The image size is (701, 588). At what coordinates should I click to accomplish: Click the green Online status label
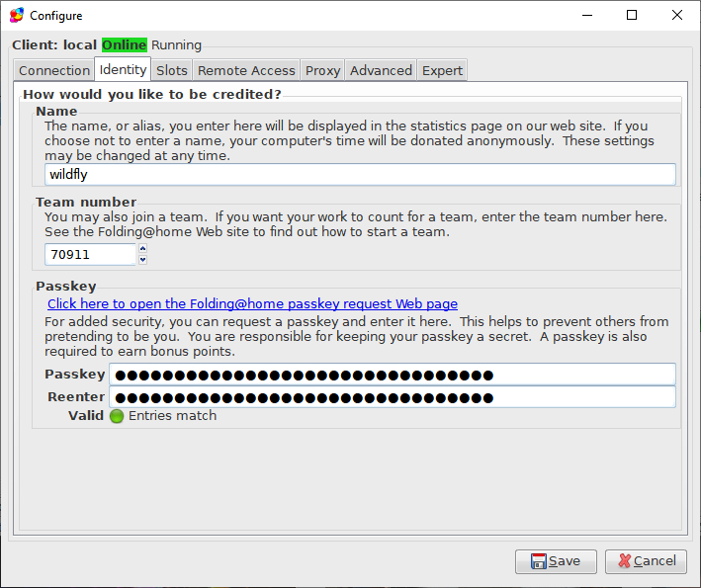[125, 45]
